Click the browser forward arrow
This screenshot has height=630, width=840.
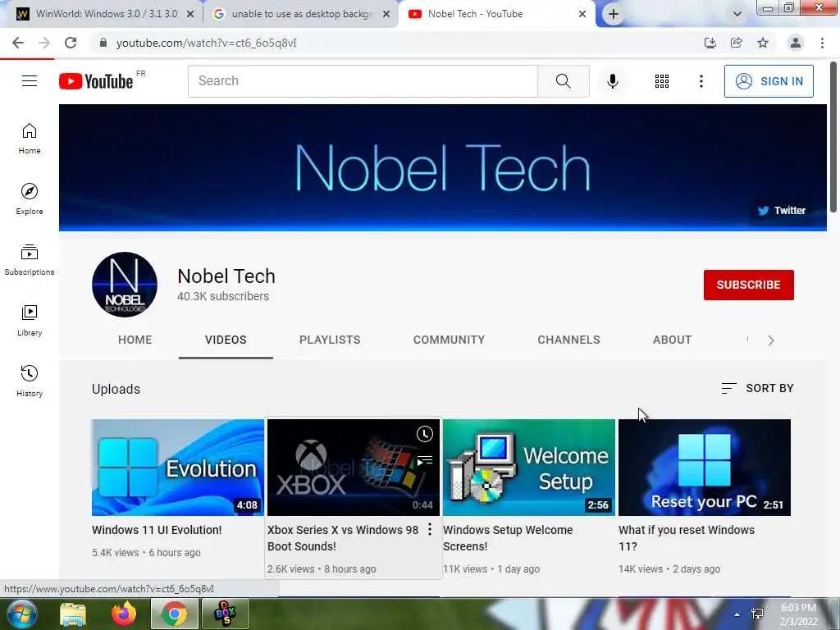tap(44, 43)
